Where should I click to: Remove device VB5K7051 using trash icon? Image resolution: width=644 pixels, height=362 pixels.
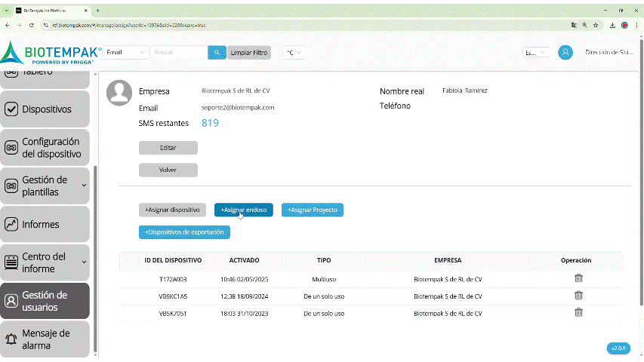pos(578,313)
